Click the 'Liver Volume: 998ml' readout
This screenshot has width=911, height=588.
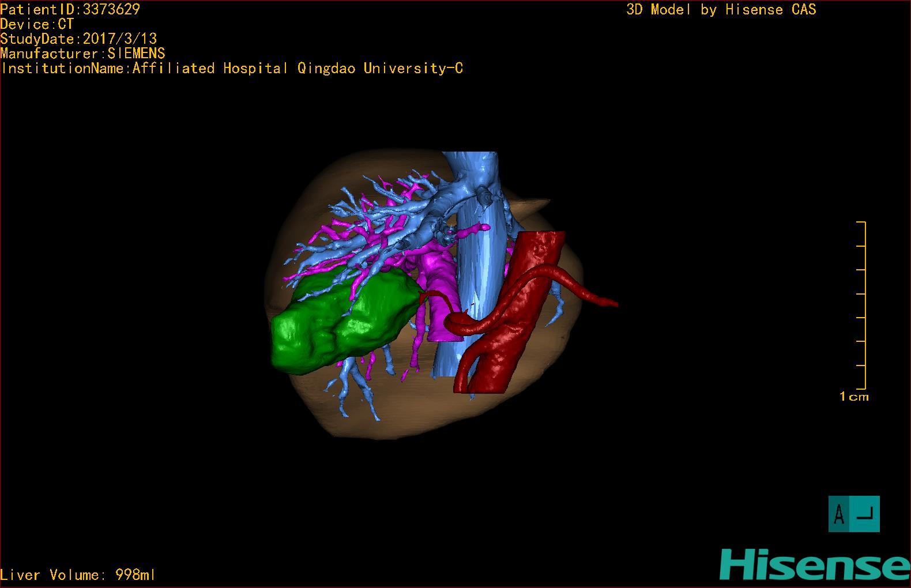(x=78, y=575)
